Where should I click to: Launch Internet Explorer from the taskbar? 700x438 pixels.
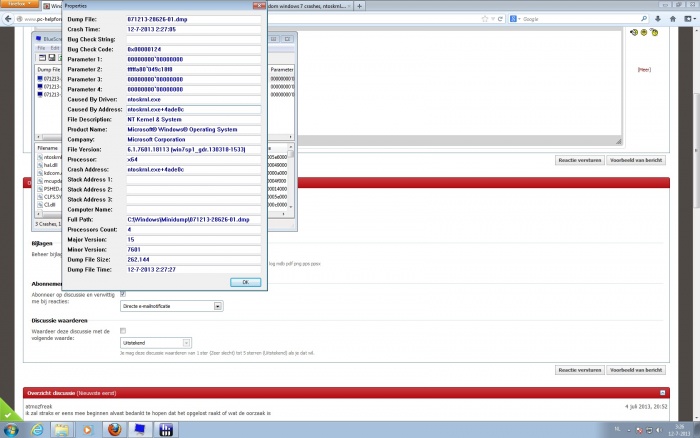point(37,430)
